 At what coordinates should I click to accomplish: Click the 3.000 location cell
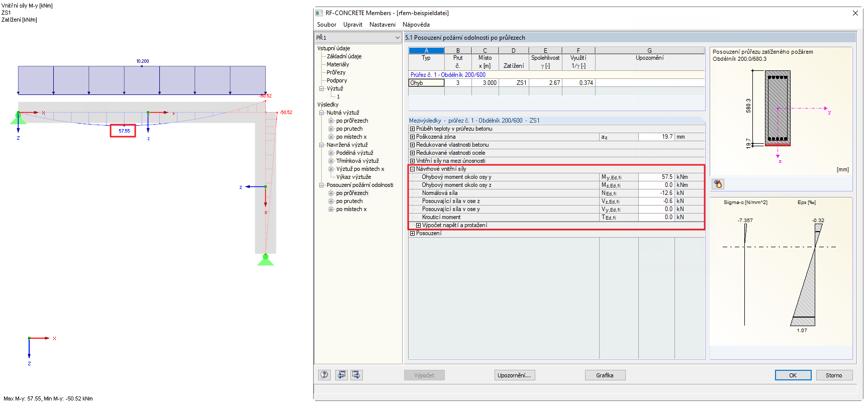pos(485,83)
